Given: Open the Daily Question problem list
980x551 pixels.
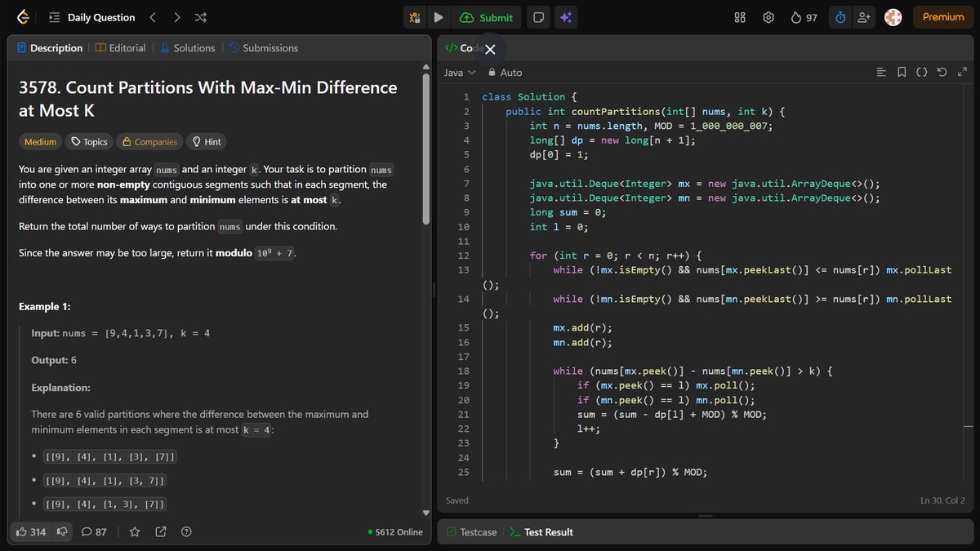Looking at the screenshot, I should [x=91, y=17].
